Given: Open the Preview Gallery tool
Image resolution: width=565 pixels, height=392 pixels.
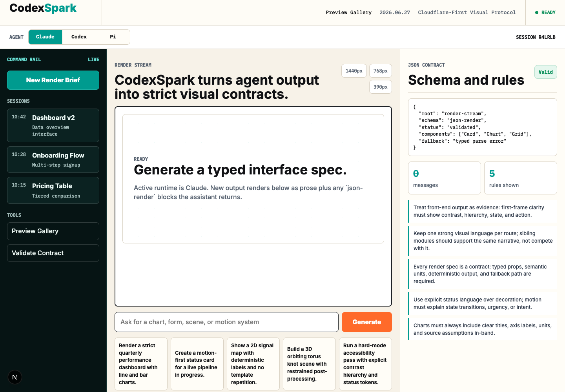Looking at the screenshot, I should pos(53,231).
